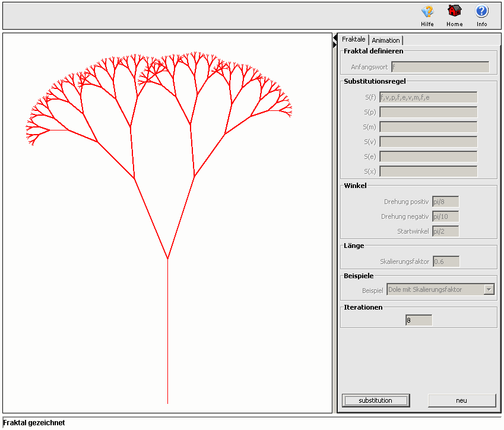The width and height of the screenshot is (504, 430).
Task: Select the S(f) substitution rule field
Action: [428, 97]
